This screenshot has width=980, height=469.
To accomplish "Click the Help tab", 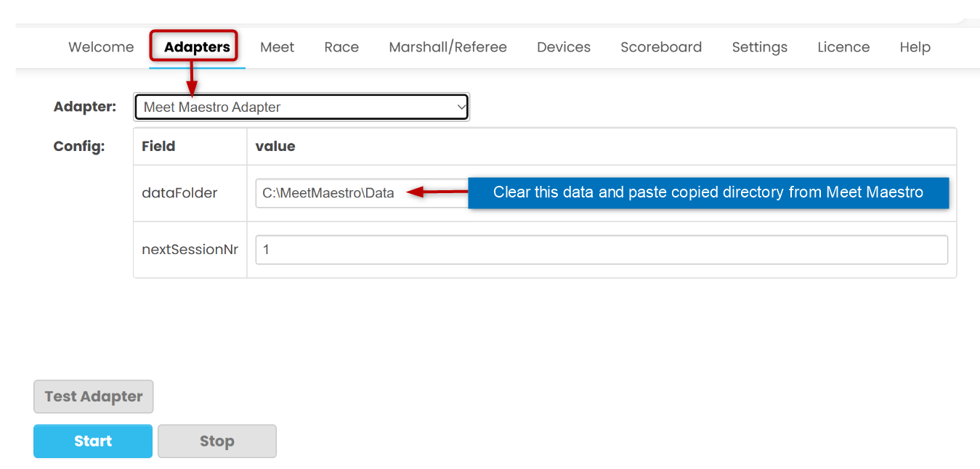I will coord(915,47).
